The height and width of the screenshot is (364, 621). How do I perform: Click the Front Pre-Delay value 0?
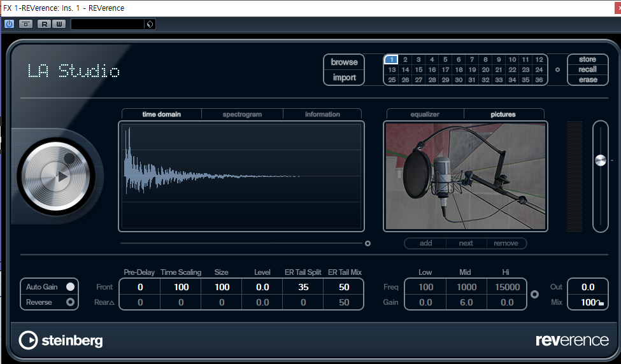[139, 287]
